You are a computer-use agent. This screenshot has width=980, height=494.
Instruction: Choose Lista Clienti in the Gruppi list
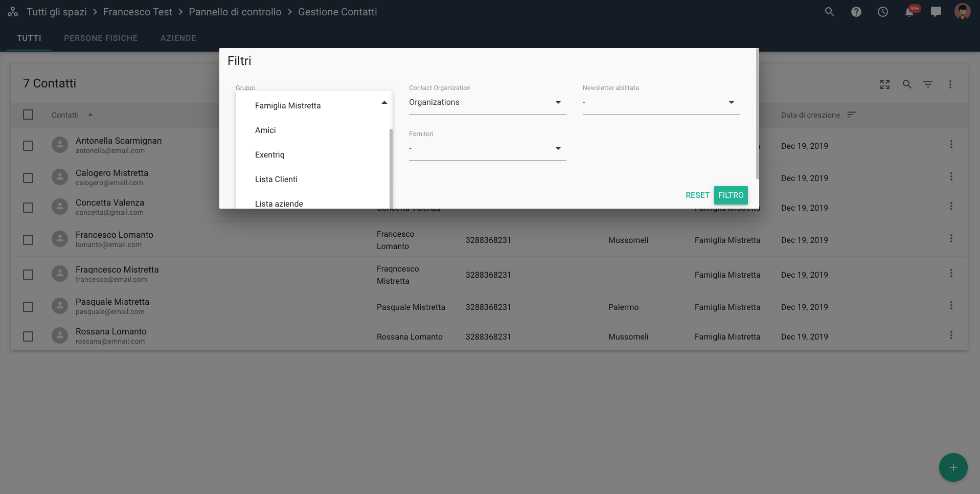[x=276, y=179]
